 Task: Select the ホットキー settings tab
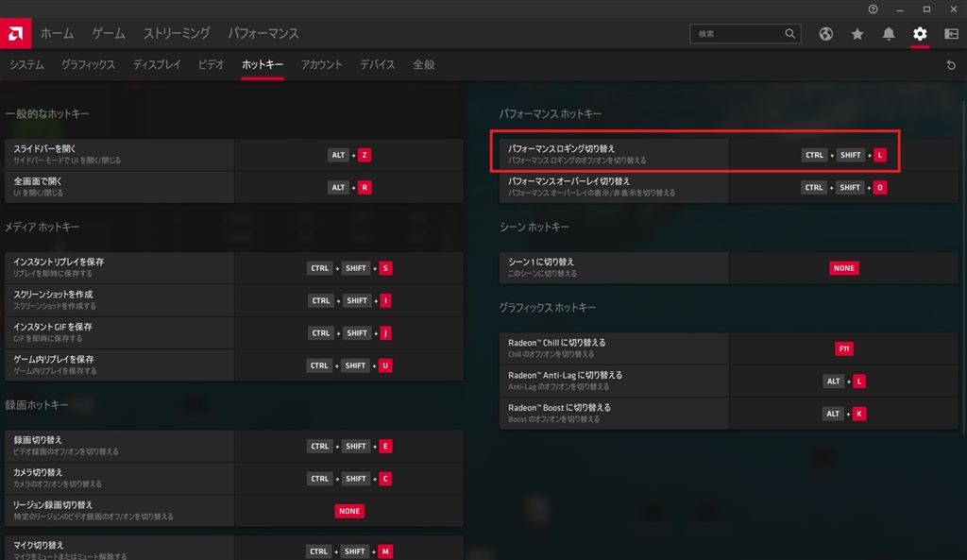click(x=263, y=65)
